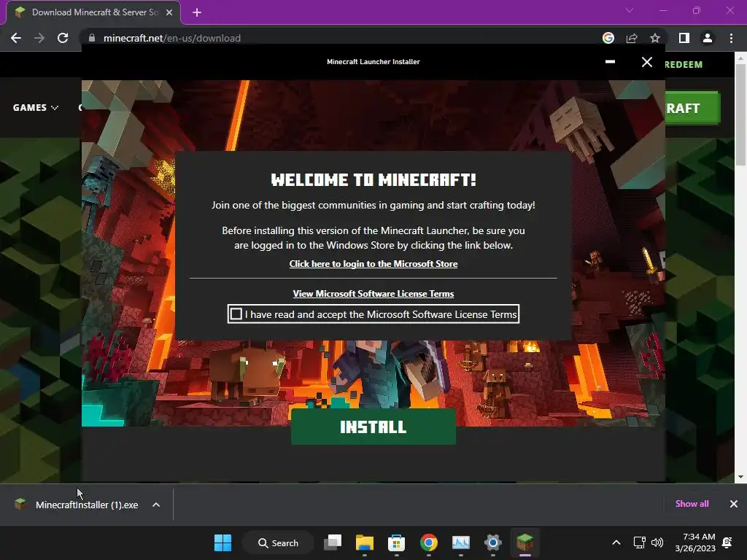
Task: Click the forward navigation arrow
Action: 39,38
